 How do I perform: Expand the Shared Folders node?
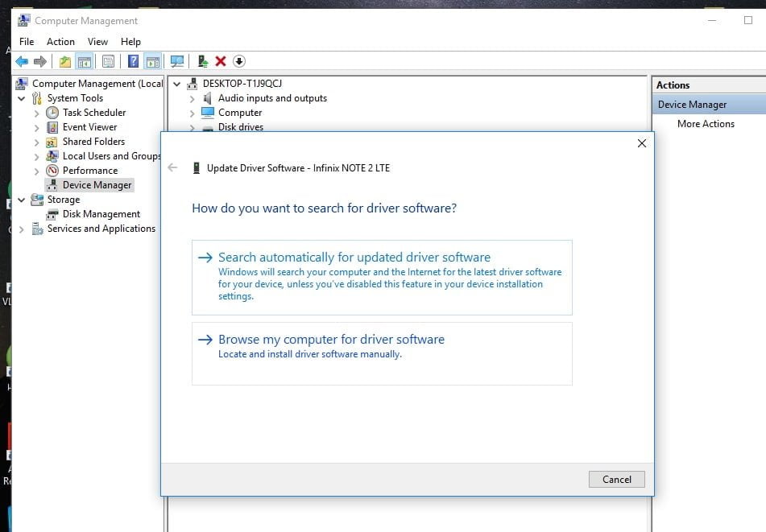click(x=36, y=142)
